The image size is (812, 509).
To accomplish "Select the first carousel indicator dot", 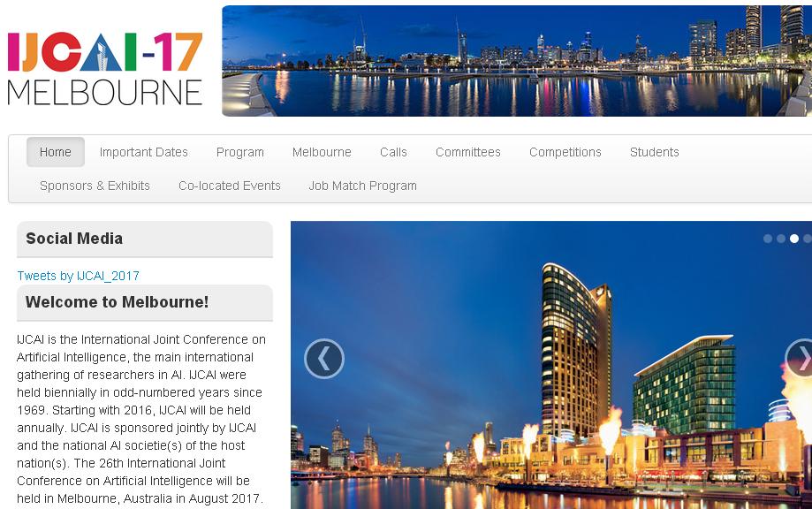I will 768,239.
